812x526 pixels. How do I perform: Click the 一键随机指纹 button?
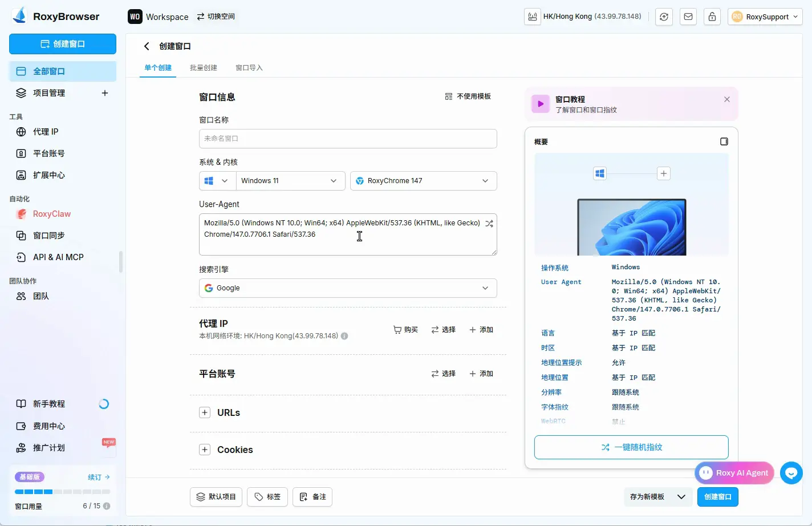pyautogui.click(x=631, y=447)
